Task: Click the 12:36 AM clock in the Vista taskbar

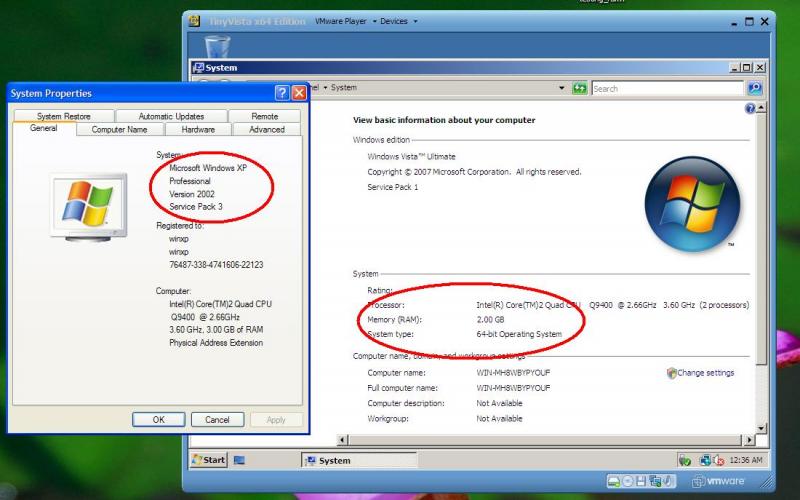Action: click(x=745, y=460)
